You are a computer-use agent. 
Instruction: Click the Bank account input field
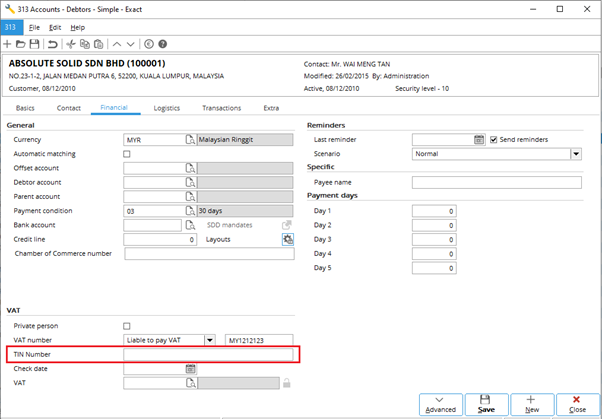(x=152, y=225)
